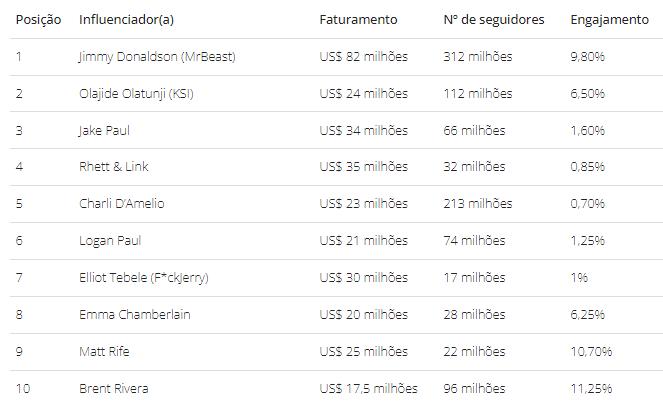The width and height of the screenshot is (663, 403).
Task: Select the Jimmy Donaldson (MrBeast) name
Action: [157, 57]
